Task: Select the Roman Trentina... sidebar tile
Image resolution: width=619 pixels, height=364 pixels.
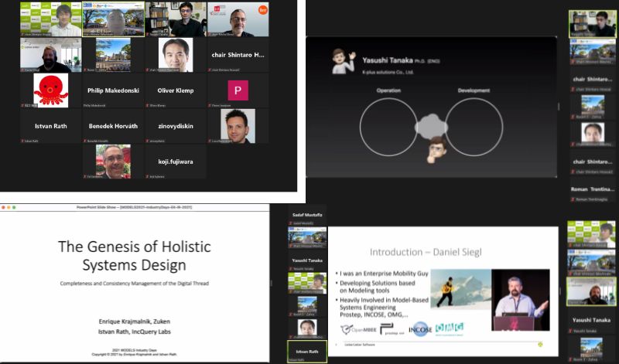Action: coord(592,192)
